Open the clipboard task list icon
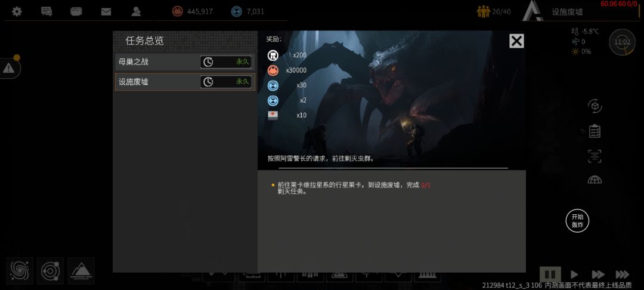This screenshot has width=644, height=290. point(595,131)
